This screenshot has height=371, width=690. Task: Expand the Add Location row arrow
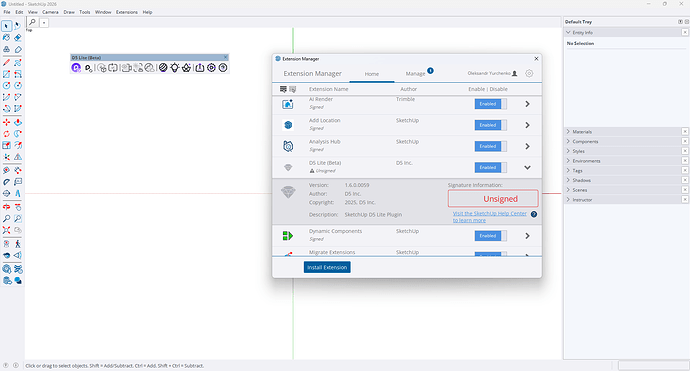coord(527,125)
